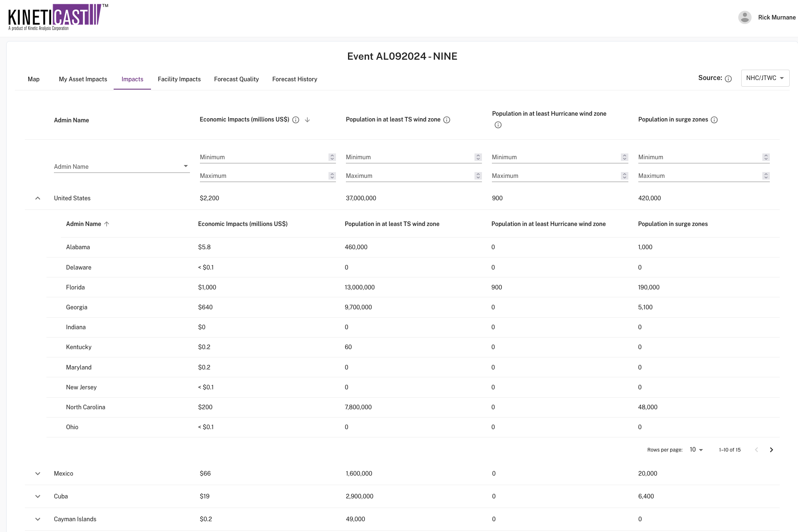Click Hurricane wind zone info icon
This screenshot has width=798, height=532.
click(x=498, y=125)
